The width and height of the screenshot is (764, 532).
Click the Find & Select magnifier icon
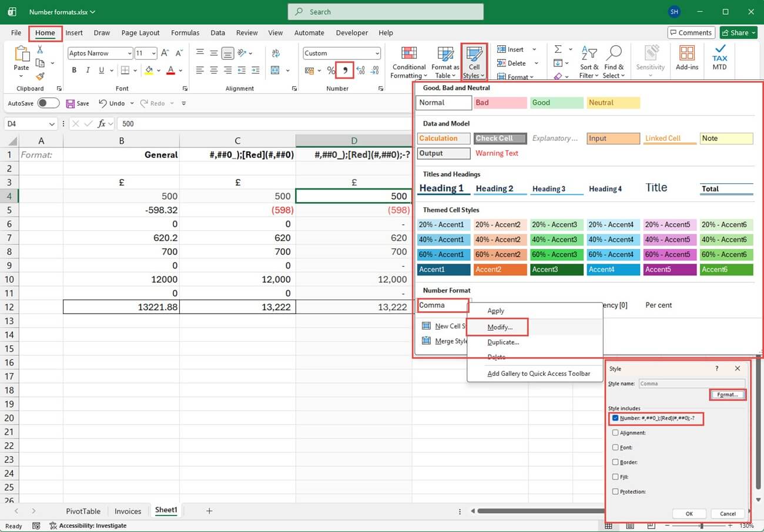pos(614,53)
